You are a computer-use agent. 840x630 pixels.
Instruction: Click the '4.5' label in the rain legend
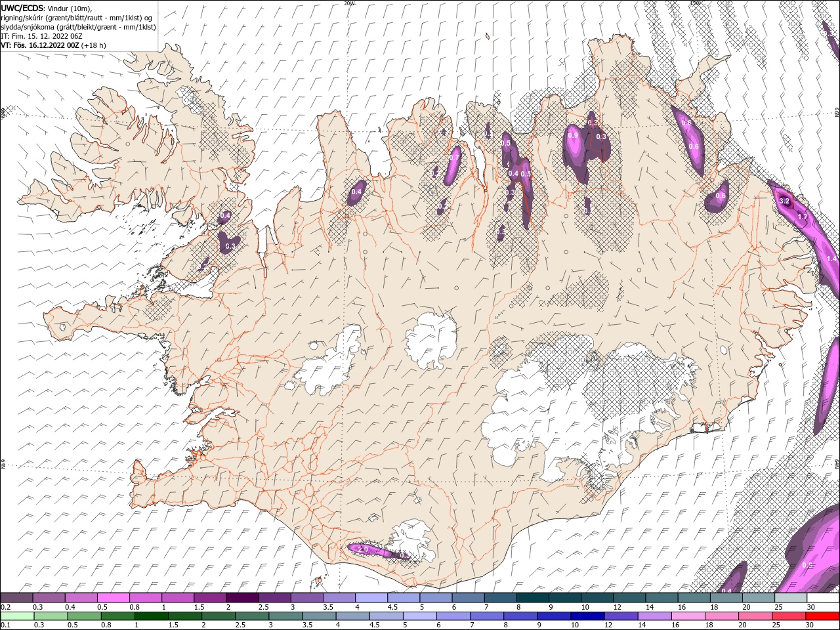(x=375, y=625)
